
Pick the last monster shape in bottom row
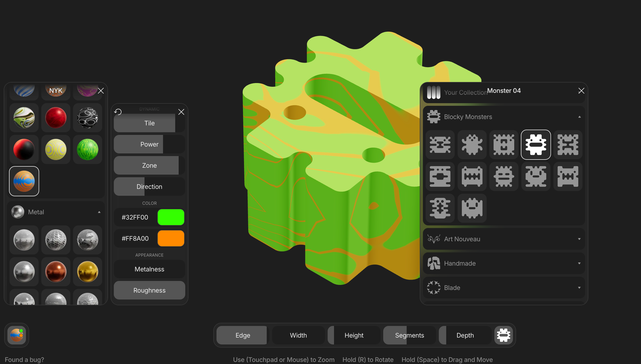[472, 208]
